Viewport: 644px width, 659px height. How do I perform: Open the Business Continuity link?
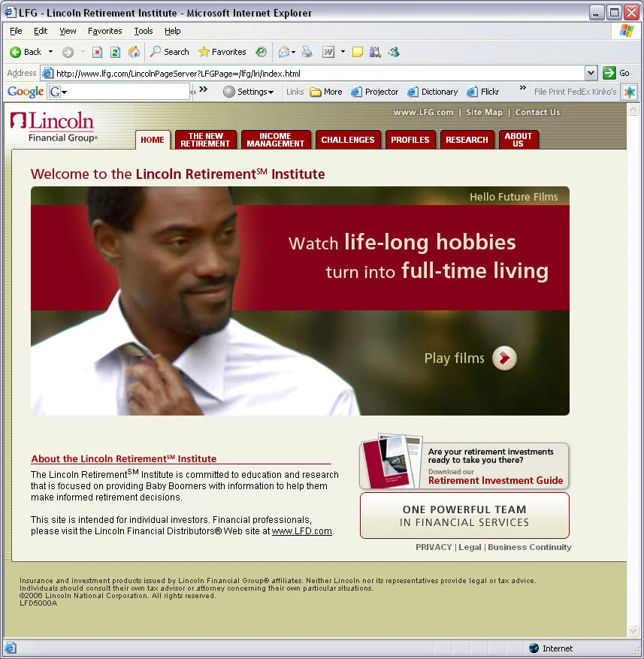point(530,547)
